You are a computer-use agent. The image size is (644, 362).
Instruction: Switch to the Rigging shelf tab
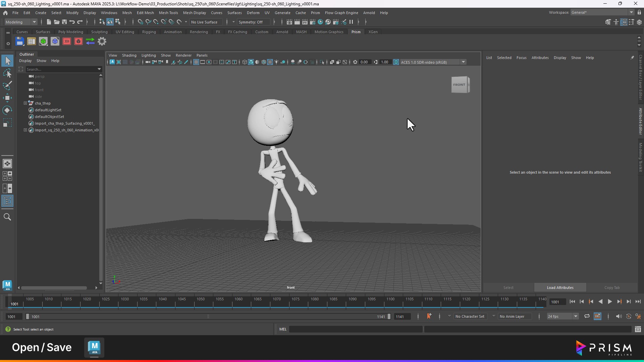coord(149,32)
